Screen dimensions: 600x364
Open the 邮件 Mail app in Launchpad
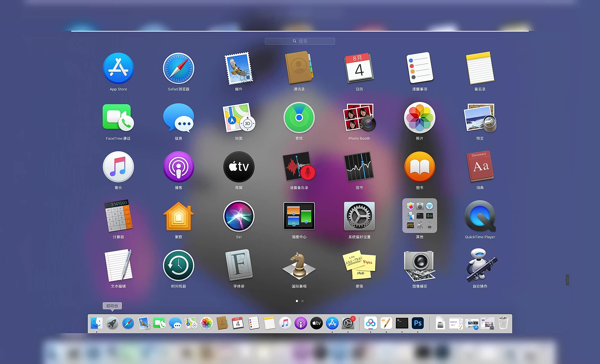(239, 68)
